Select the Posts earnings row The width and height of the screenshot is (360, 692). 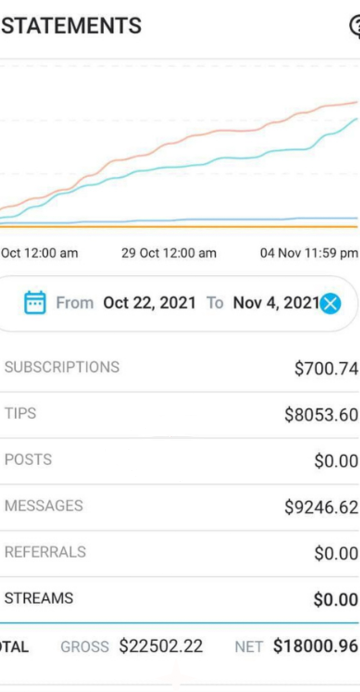click(180, 461)
